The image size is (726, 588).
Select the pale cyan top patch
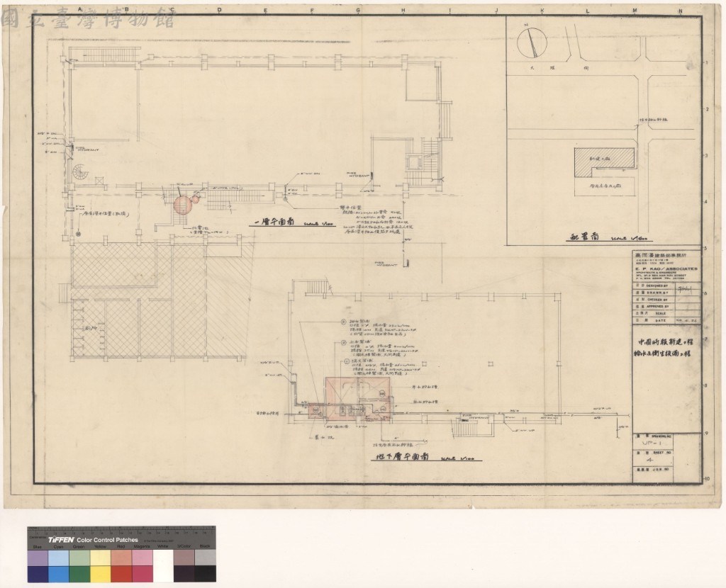59,558
